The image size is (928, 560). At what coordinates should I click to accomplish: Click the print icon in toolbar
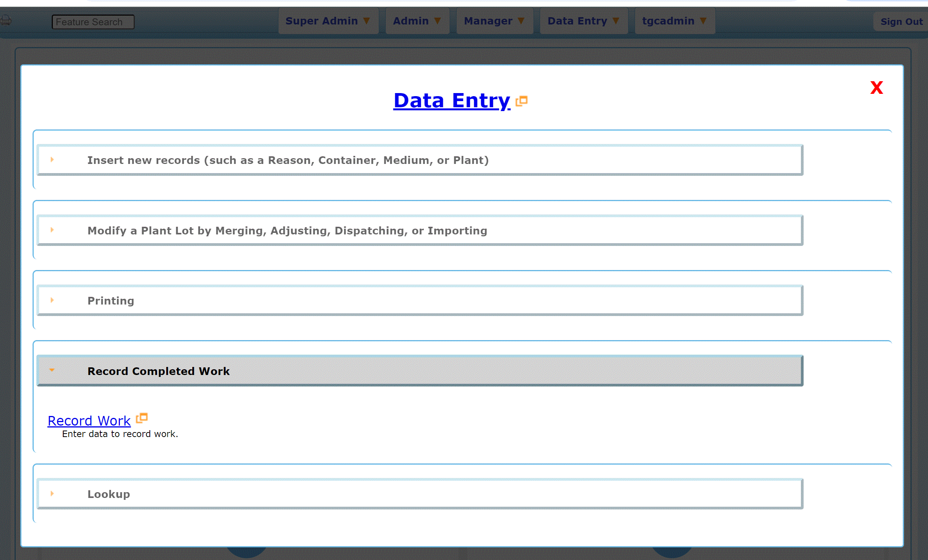[x=6, y=21]
